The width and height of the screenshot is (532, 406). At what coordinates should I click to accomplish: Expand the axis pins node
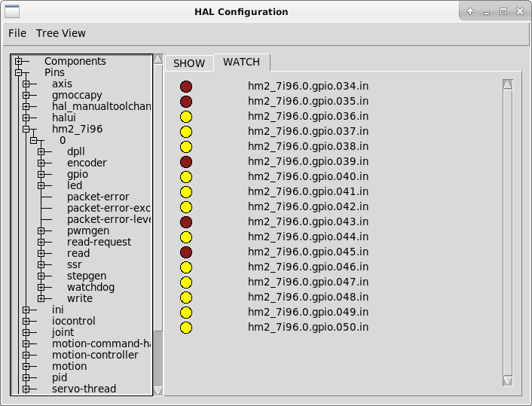click(x=26, y=84)
